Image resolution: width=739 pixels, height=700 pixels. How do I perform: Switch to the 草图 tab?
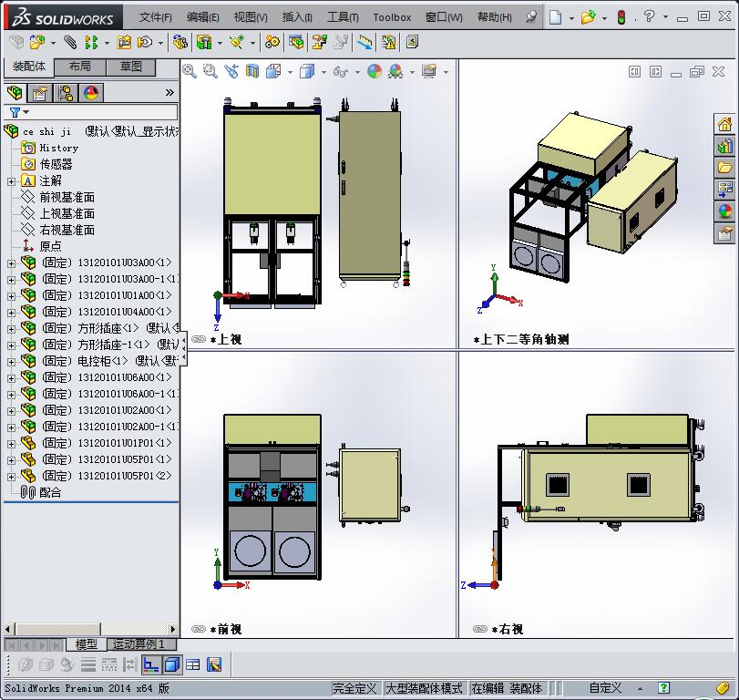point(131,67)
